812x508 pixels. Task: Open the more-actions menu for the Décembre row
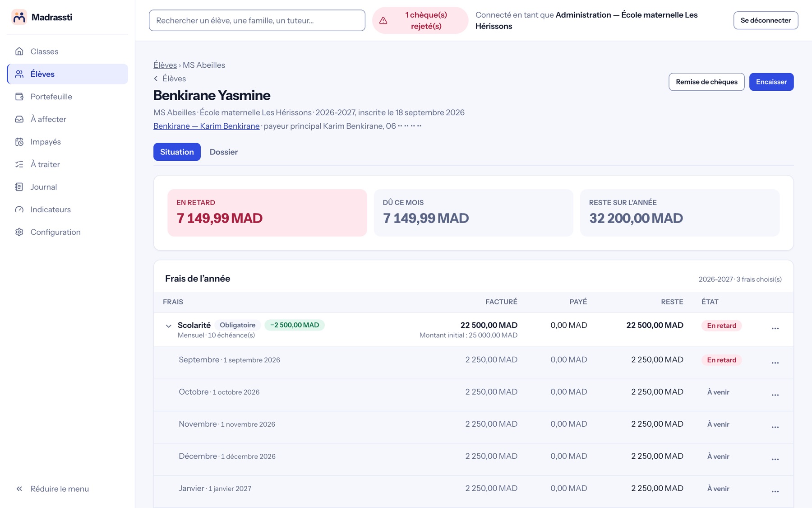coord(775,459)
